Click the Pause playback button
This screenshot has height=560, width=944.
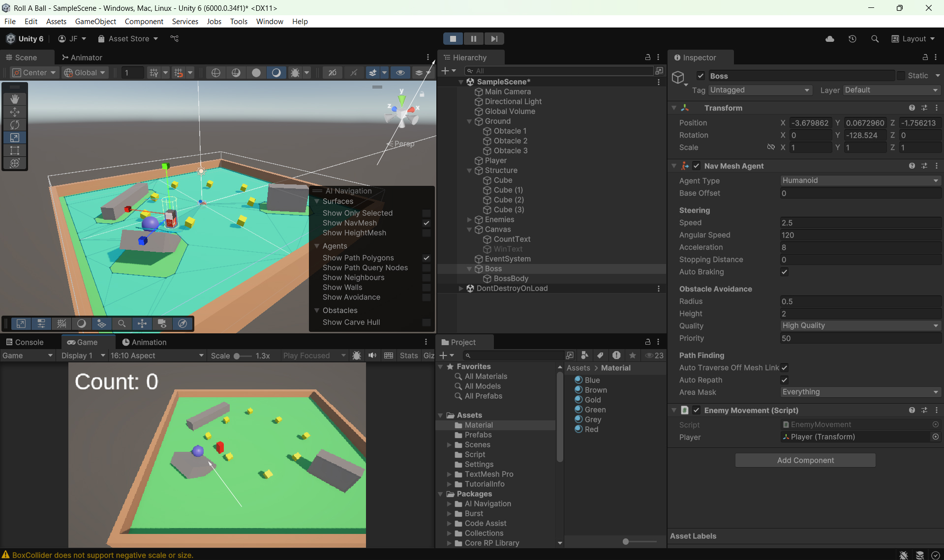(473, 39)
